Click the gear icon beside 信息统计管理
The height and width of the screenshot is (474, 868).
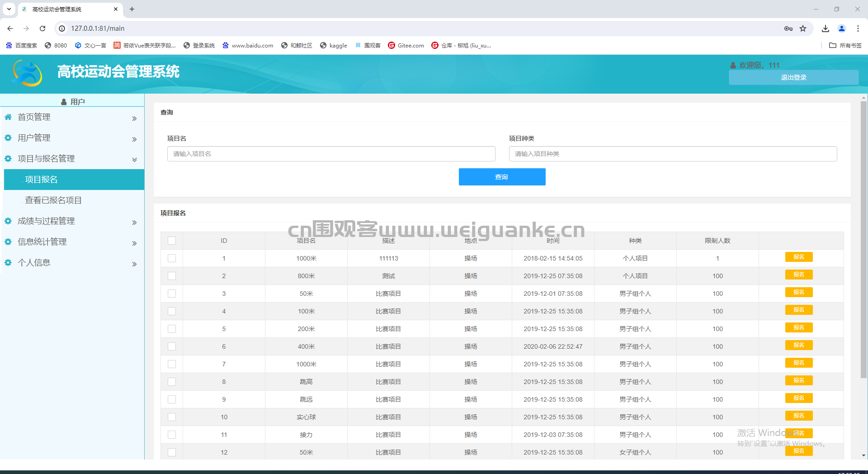[x=8, y=242]
